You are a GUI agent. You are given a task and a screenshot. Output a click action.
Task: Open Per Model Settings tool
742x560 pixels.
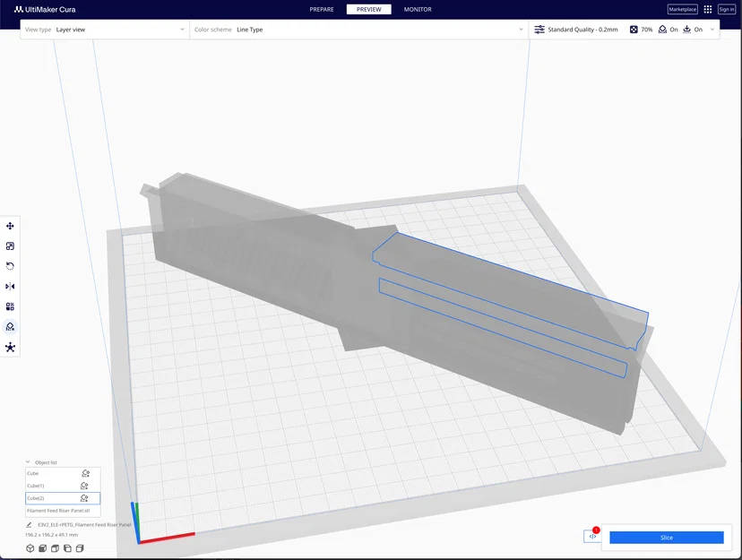point(10,306)
